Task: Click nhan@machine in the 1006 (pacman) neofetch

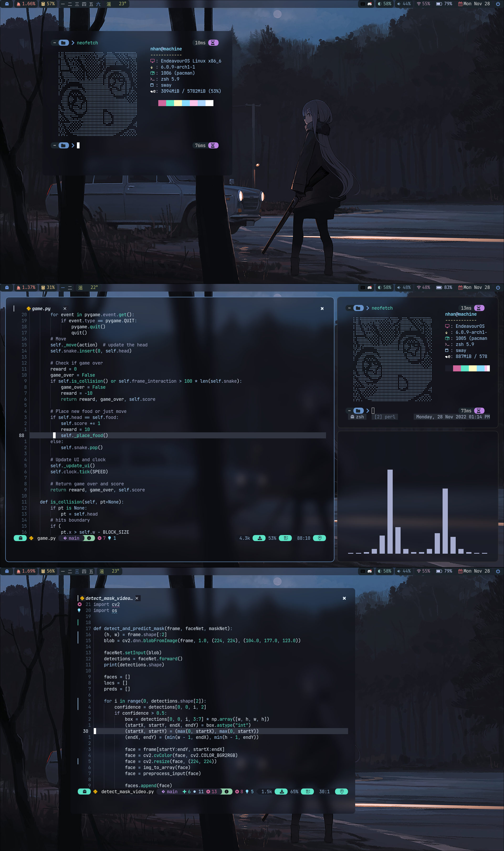Action: point(166,49)
